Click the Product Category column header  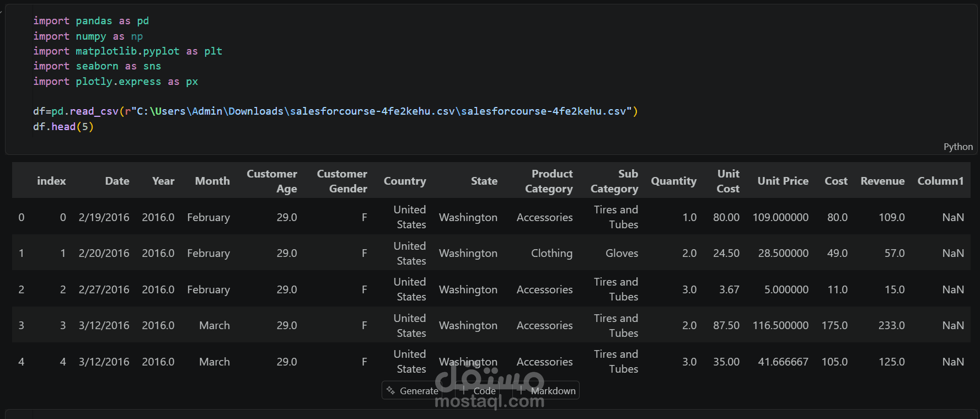coord(549,181)
